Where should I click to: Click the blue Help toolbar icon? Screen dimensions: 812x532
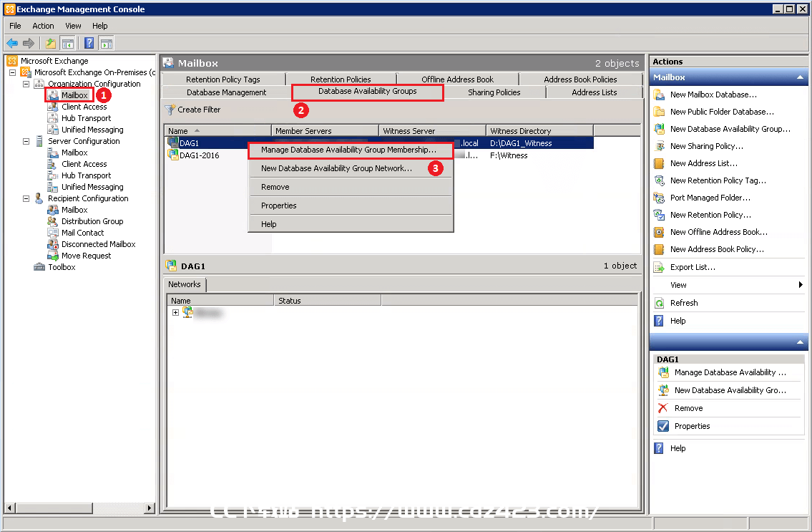[89, 44]
